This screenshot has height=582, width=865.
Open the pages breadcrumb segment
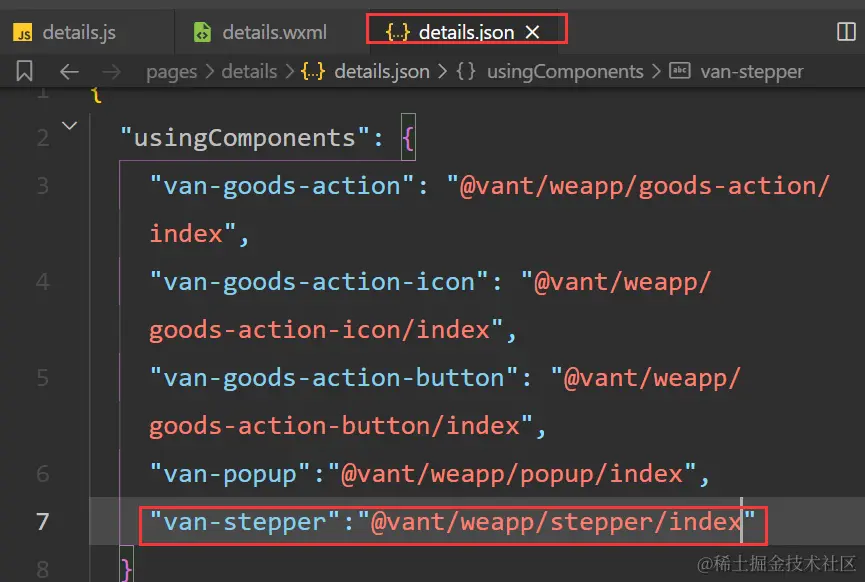[172, 72]
